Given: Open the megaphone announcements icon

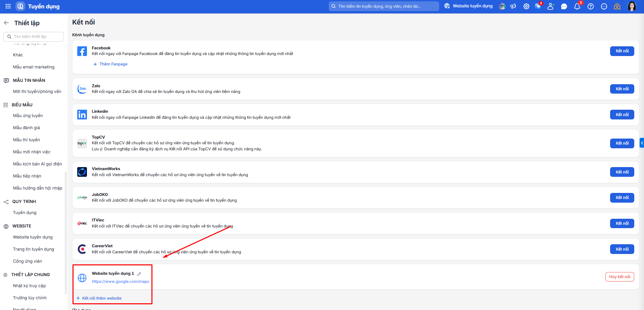Looking at the screenshot, I should 513,6.
